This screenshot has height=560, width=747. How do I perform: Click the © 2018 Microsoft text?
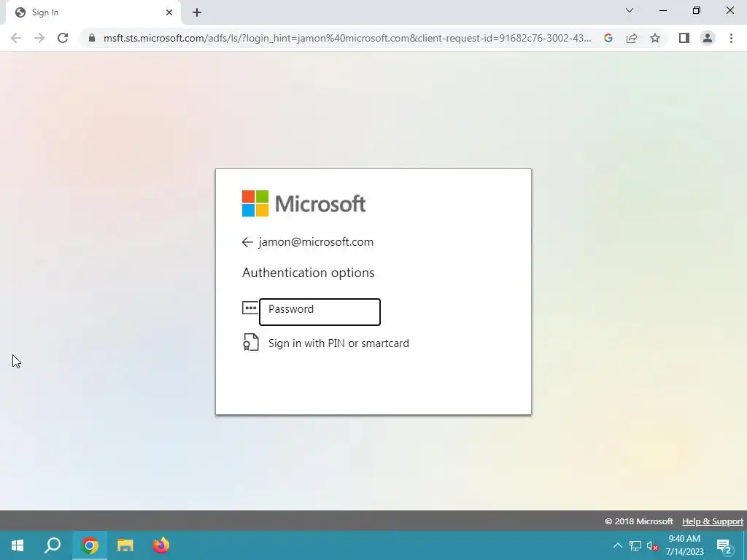[x=639, y=521]
